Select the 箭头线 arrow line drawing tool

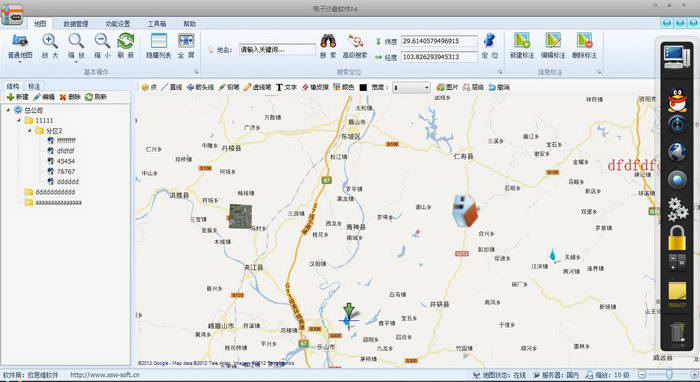[200, 87]
